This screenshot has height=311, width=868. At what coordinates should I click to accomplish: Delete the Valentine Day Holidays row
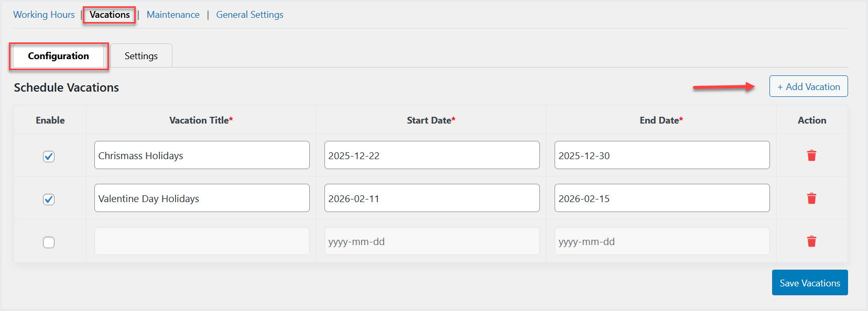[811, 198]
